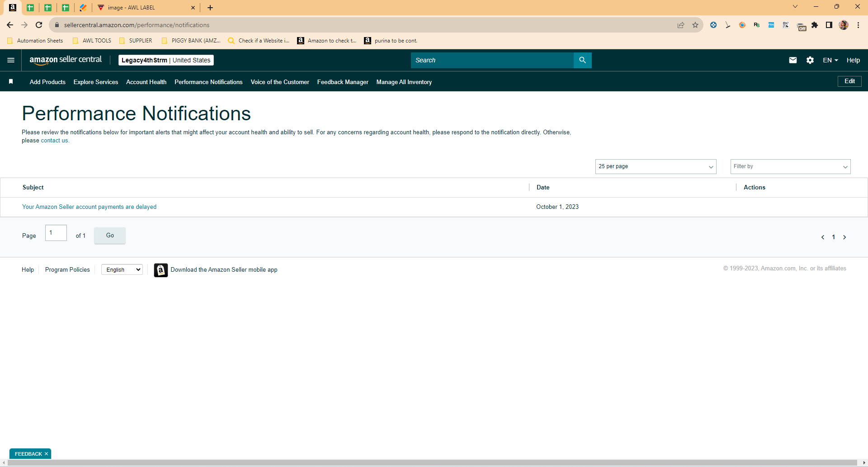Click the bookmark flag icon in navigation bar
The image size is (868, 467).
pos(11,81)
